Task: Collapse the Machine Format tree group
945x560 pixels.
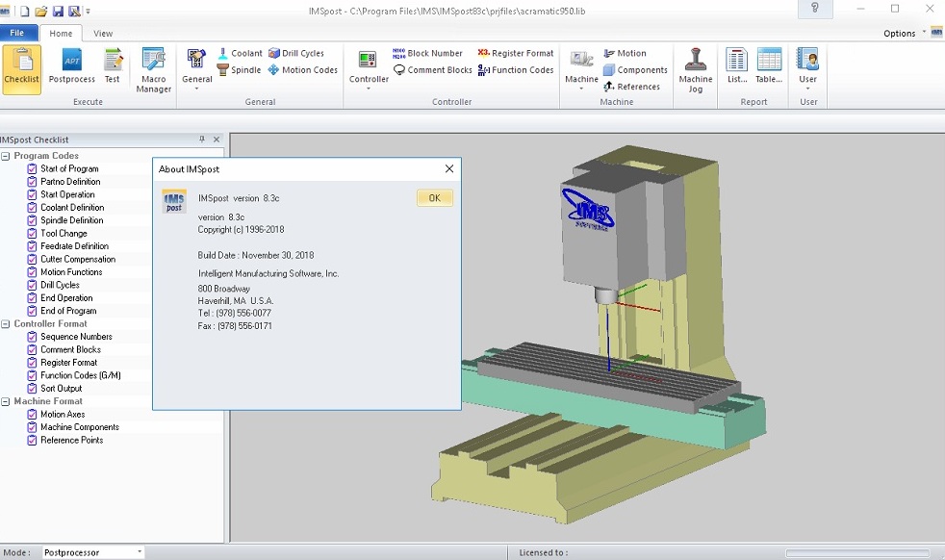Action: (6, 401)
